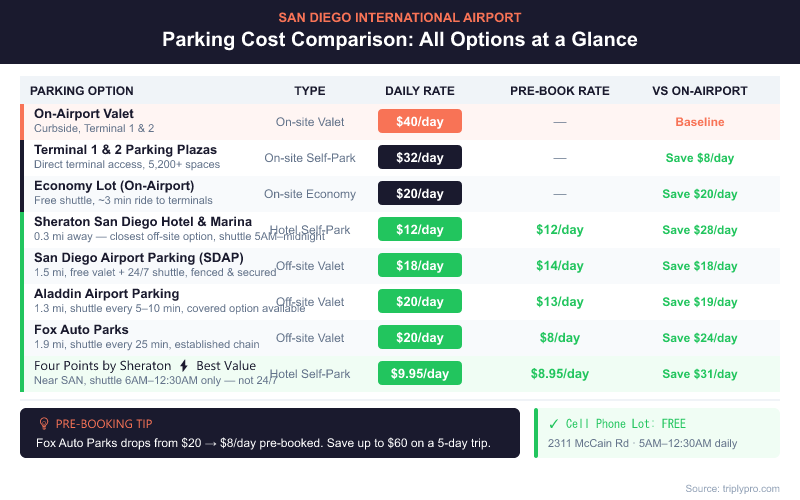Select the Daily Rate column header
Image resolution: width=800 pixels, height=500 pixels.
click(x=419, y=90)
